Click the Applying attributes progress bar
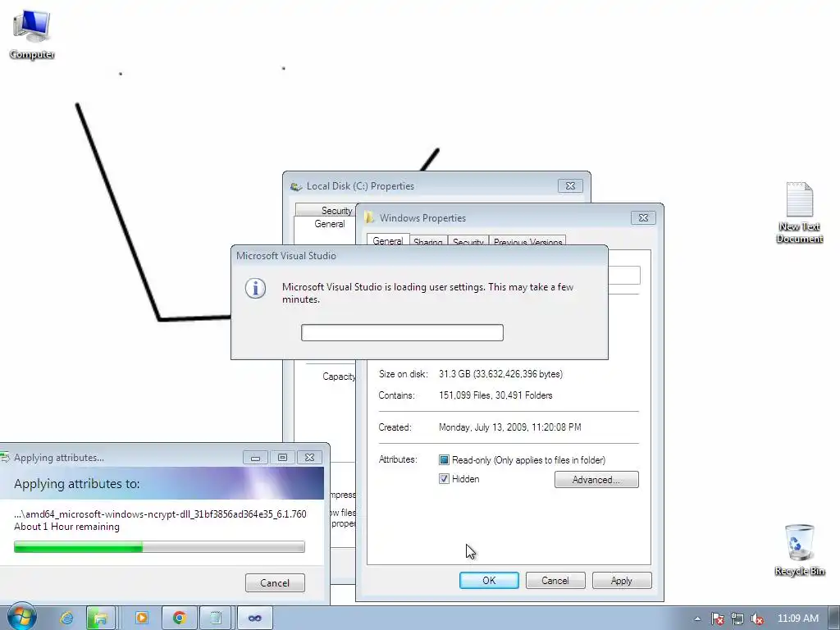 159,546
